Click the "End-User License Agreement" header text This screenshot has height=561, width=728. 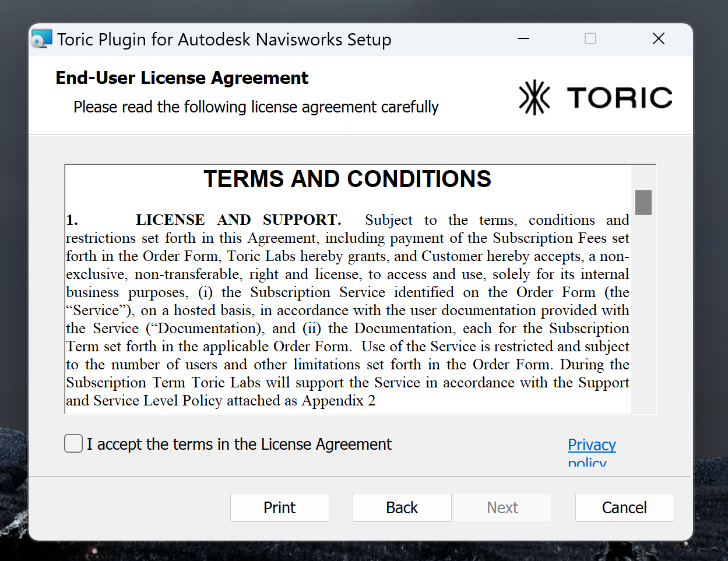pyautogui.click(x=182, y=77)
